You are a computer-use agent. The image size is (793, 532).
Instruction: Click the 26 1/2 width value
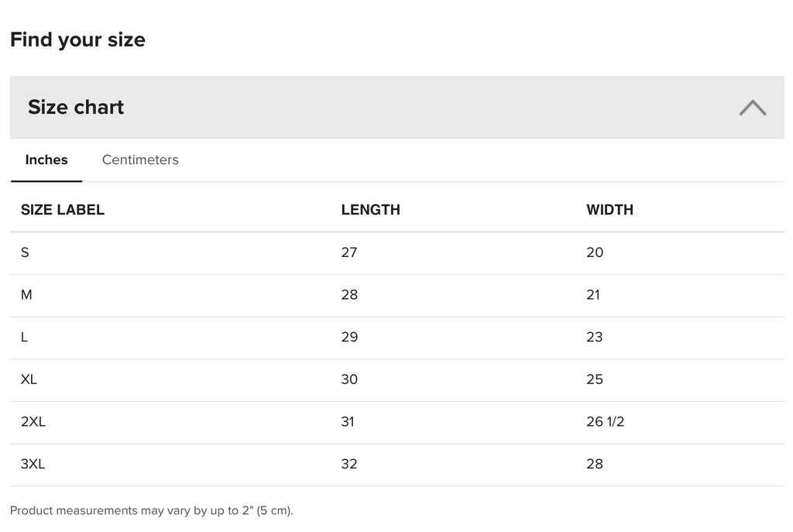tap(605, 422)
